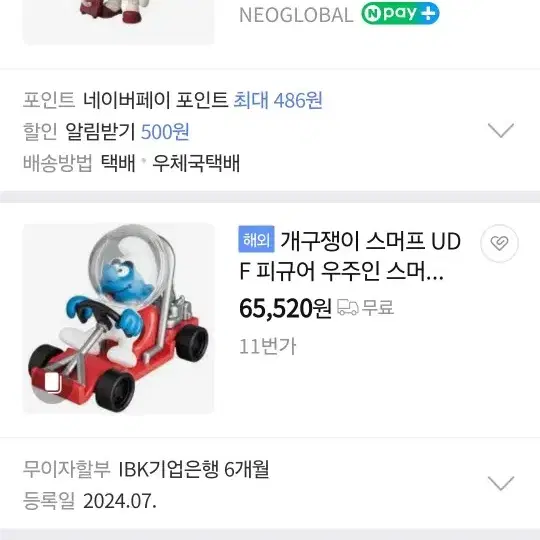Click the 무료 free shipping label
Viewport: 540px width, 540px height.
(378, 307)
